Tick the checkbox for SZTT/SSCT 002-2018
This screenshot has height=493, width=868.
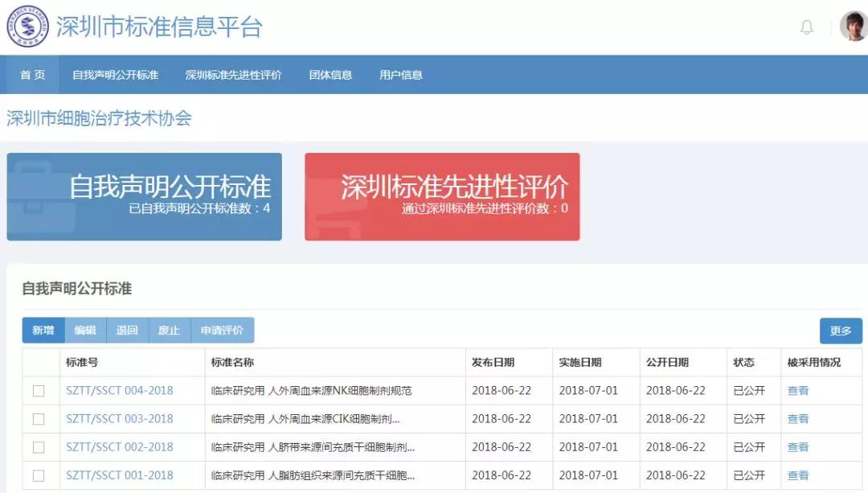pyautogui.click(x=39, y=447)
